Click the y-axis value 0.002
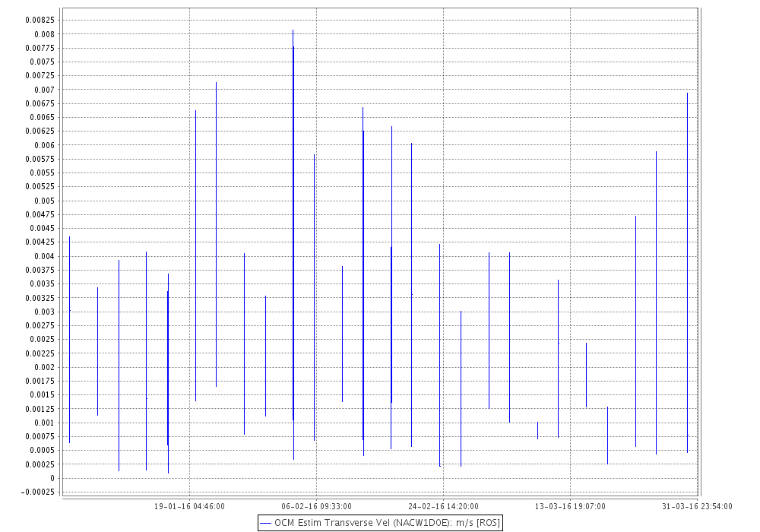The height and width of the screenshot is (532, 760). click(45, 367)
